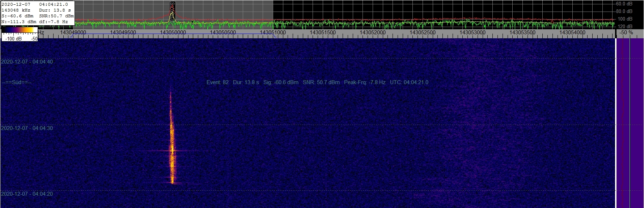This screenshot has height=208, width=644.
Task: Click the -50 palette scale upper label
Action: click(34, 39)
